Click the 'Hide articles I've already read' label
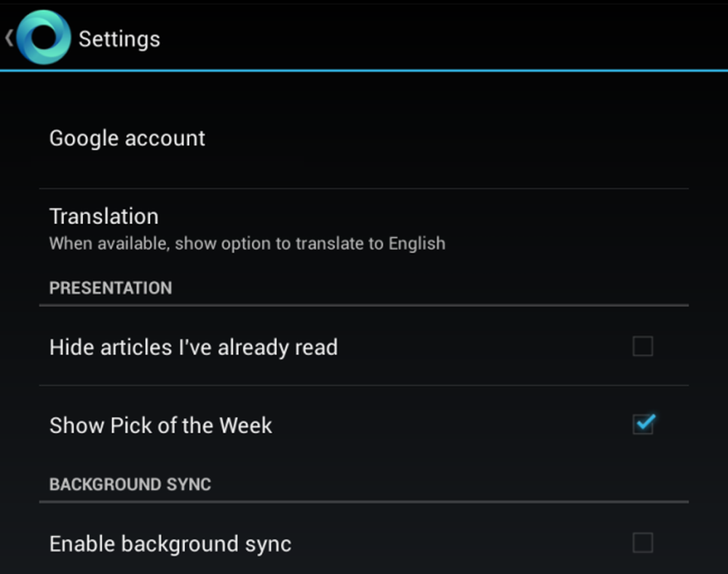Image resolution: width=728 pixels, height=574 pixels. [194, 348]
